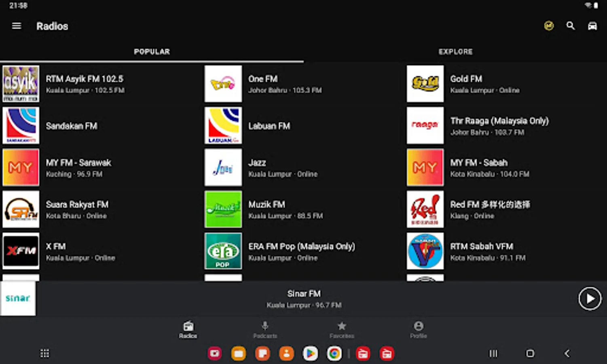Select the POPULAR tab
607x364 pixels.
click(152, 52)
